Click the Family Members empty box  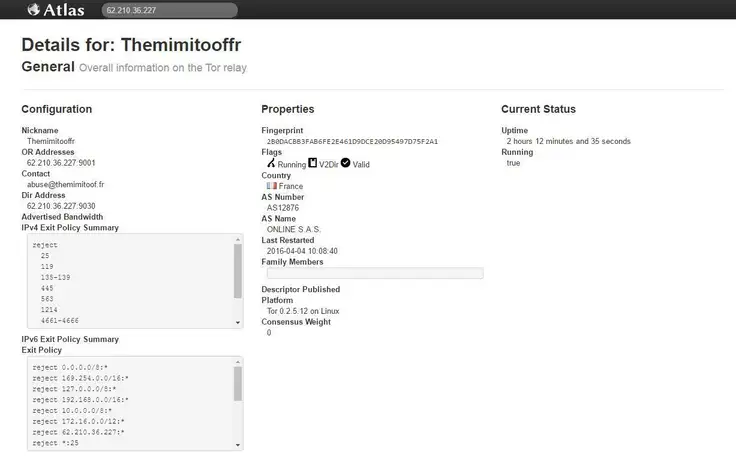[x=374, y=273]
